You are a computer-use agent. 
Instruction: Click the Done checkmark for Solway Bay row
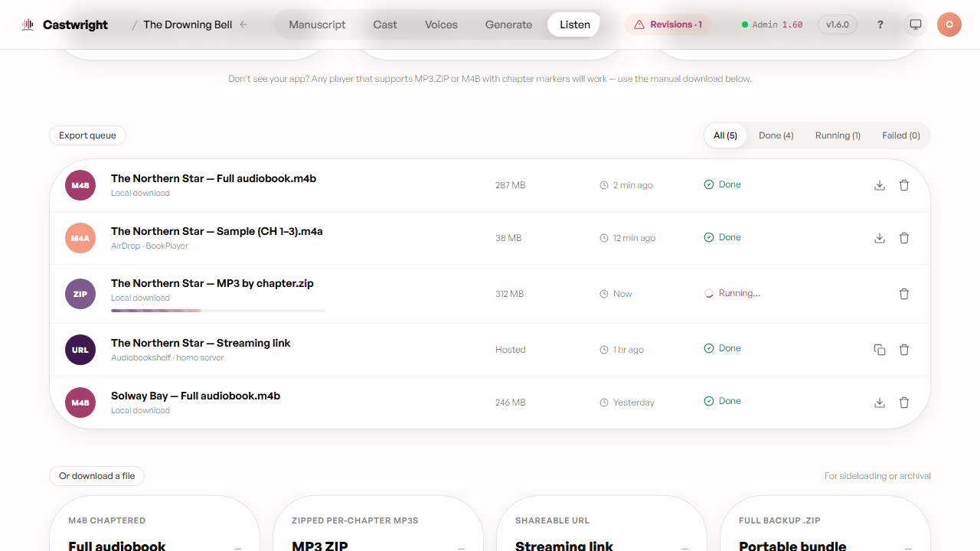click(709, 401)
